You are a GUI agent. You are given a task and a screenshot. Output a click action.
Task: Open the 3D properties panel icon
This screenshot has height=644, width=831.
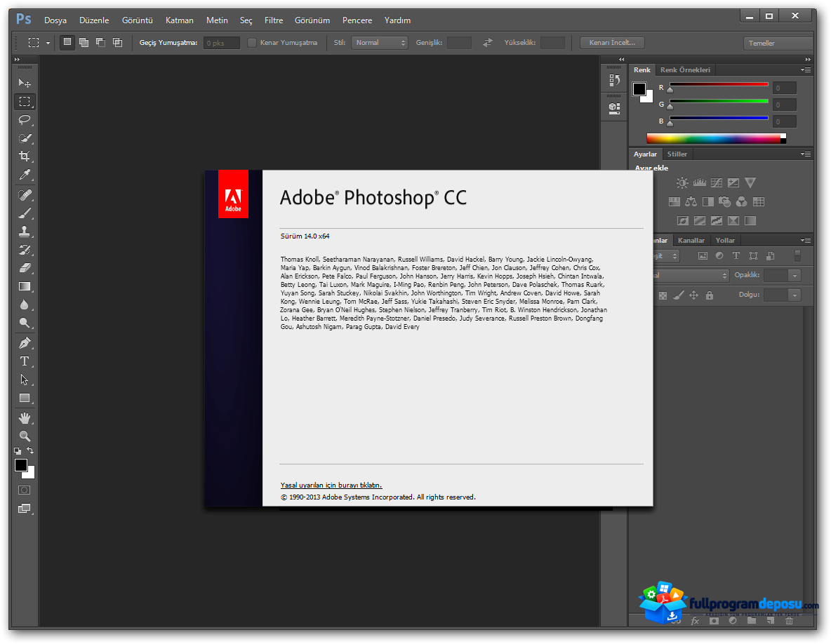click(614, 109)
